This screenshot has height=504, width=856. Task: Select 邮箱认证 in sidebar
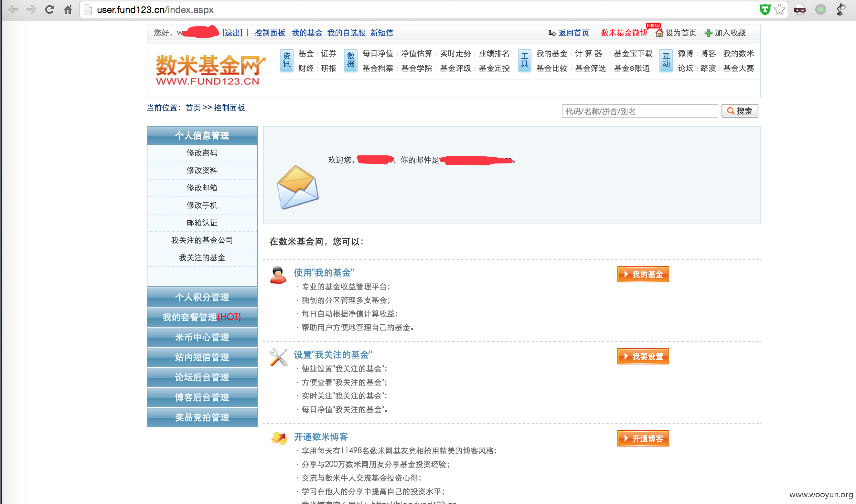pos(202,223)
